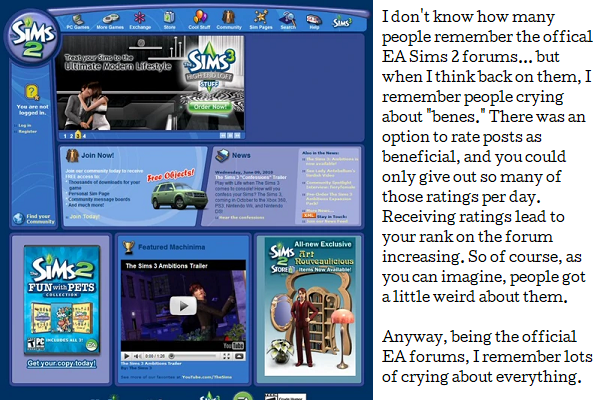Click the News laptop icon
This screenshot has width=600, height=400.
coord(222,155)
